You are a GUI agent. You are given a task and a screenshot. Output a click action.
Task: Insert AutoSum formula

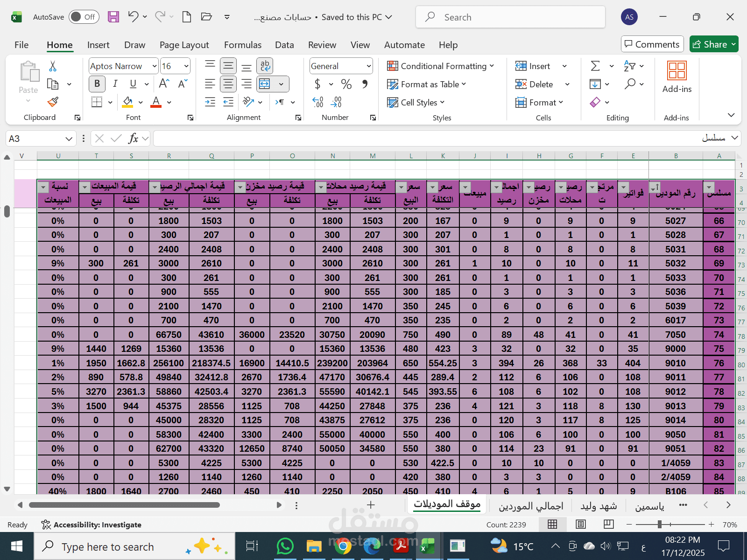[595, 66]
